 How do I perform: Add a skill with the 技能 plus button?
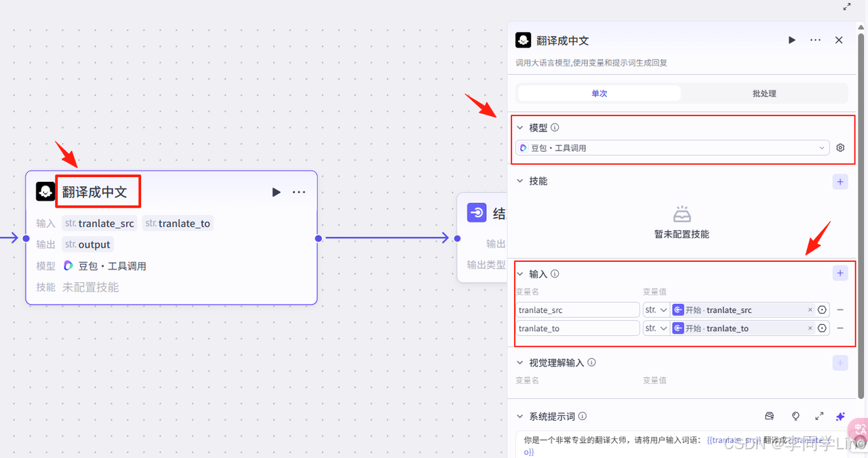coord(840,181)
